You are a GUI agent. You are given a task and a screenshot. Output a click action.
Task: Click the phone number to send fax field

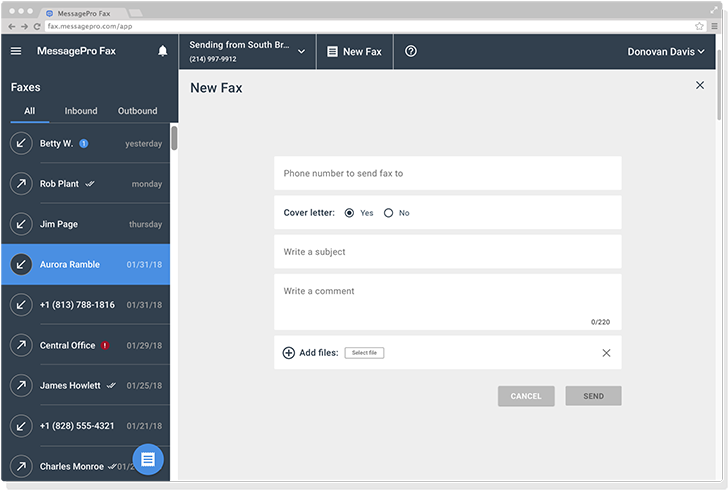(447, 173)
